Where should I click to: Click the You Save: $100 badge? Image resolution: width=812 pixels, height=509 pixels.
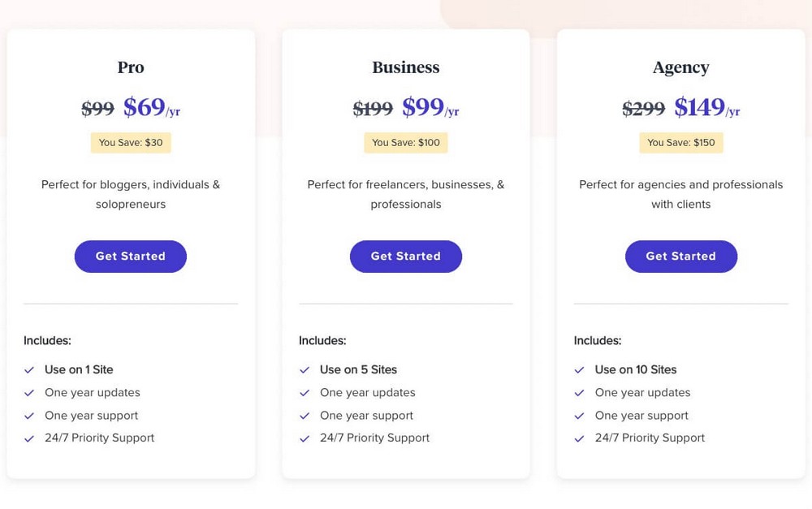[406, 143]
